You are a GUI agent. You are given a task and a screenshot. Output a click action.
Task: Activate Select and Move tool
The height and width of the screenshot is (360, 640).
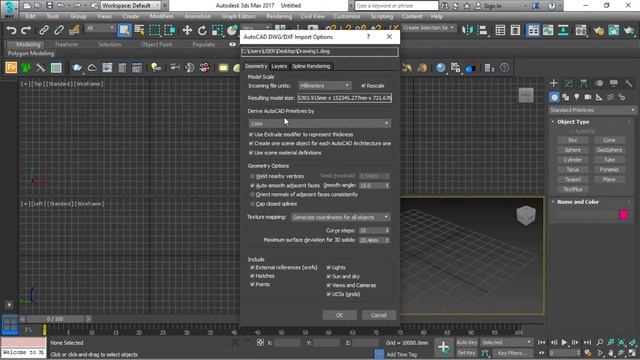tap(187, 30)
